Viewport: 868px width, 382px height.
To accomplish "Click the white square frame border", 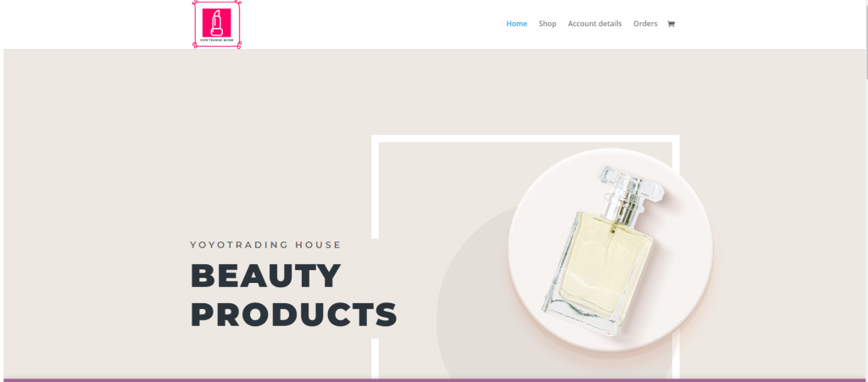I will pyautogui.click(x=526, y=138).
